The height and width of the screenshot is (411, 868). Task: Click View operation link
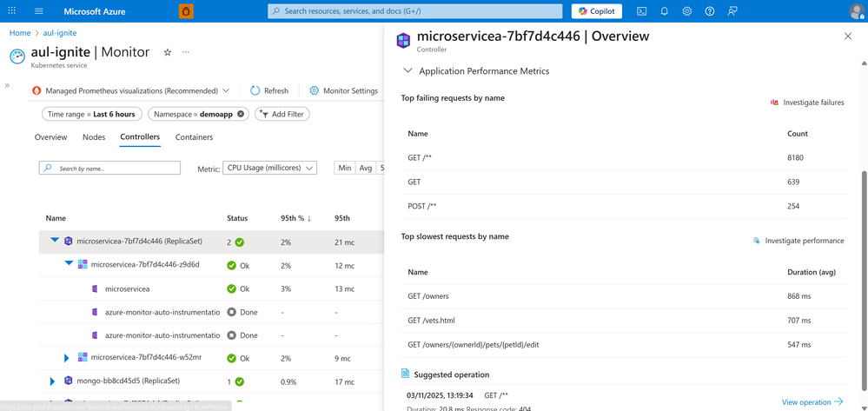812,402
